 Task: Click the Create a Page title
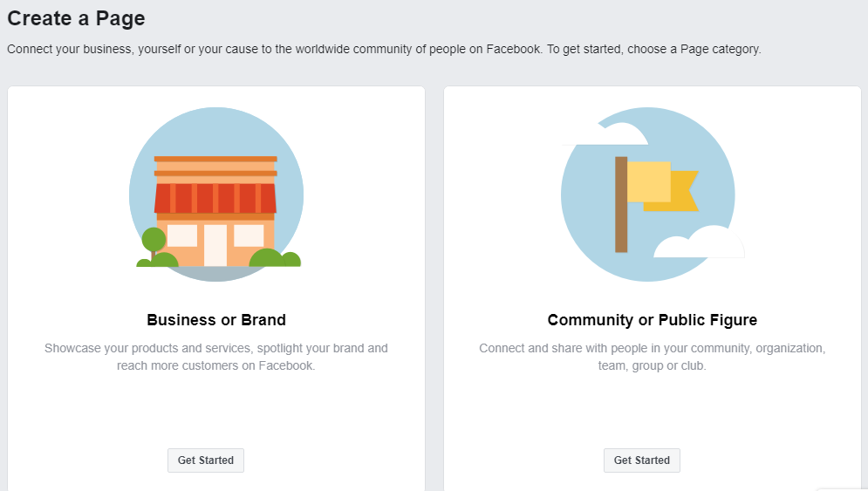click(x=77, y=19)
